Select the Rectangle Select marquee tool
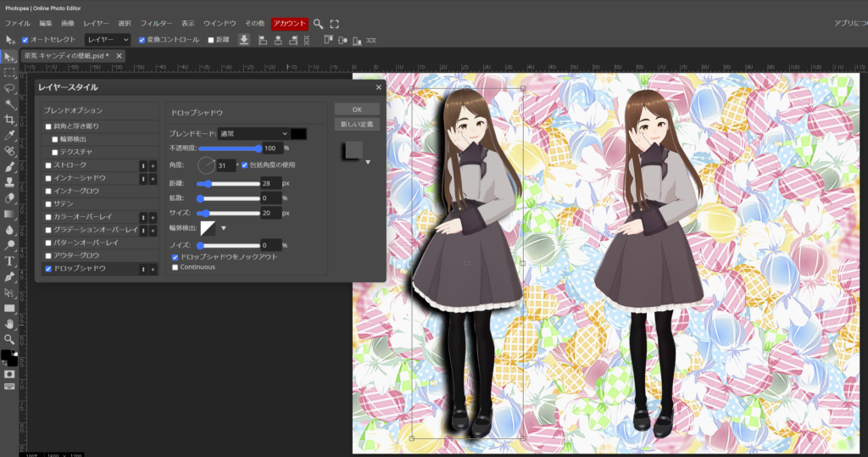The height and width of the screenshot is (457, 868). click(10, 71)
